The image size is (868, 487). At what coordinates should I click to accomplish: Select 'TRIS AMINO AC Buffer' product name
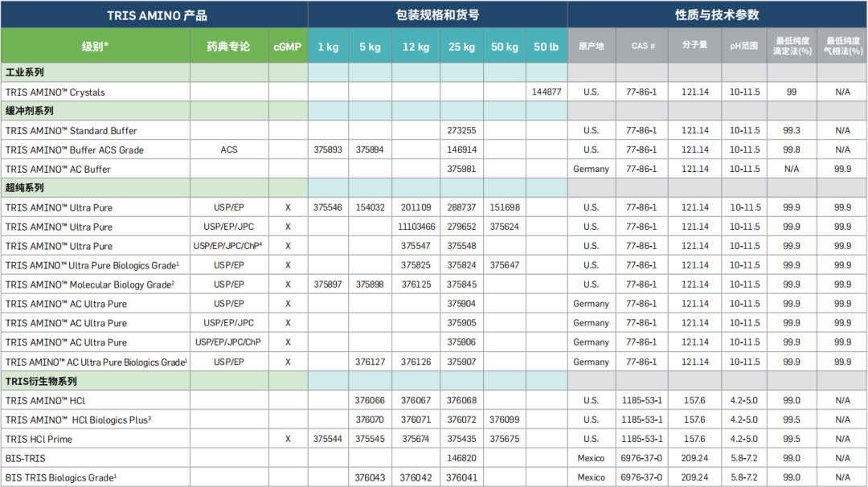58,170
